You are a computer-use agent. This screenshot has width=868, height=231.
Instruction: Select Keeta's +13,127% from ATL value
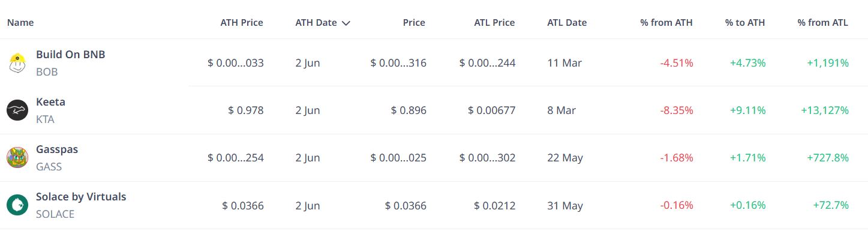coord(825,110)
